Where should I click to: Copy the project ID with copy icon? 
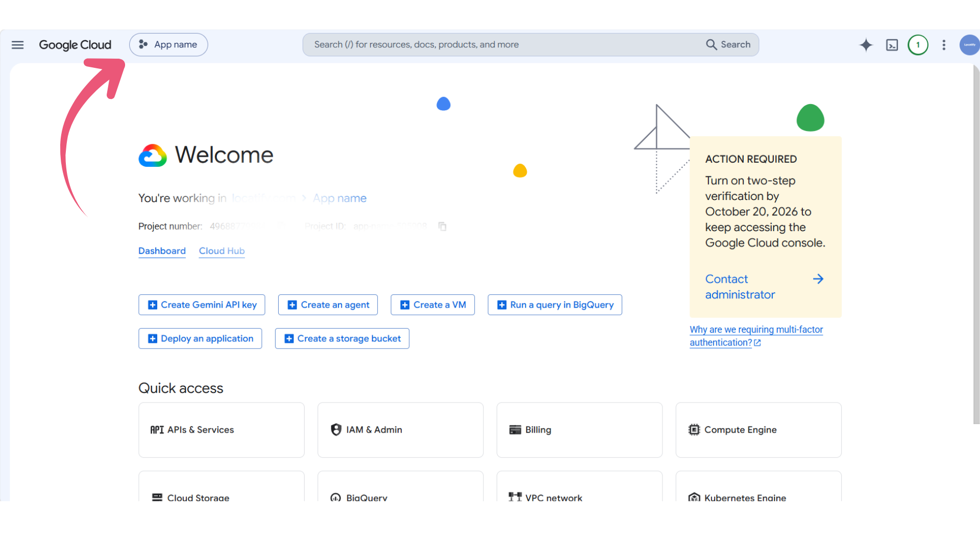pos(442,226)
